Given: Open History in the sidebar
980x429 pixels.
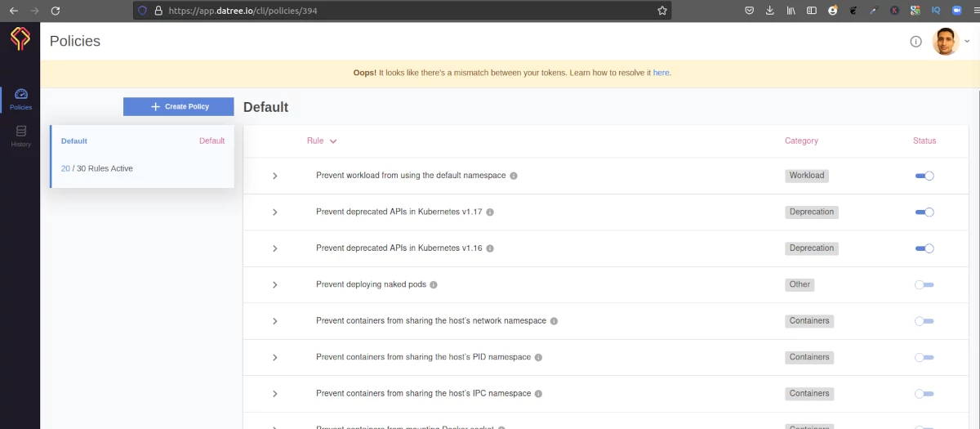Looking at the screenshot, I should pyautogui.click(x=21, y=136).
